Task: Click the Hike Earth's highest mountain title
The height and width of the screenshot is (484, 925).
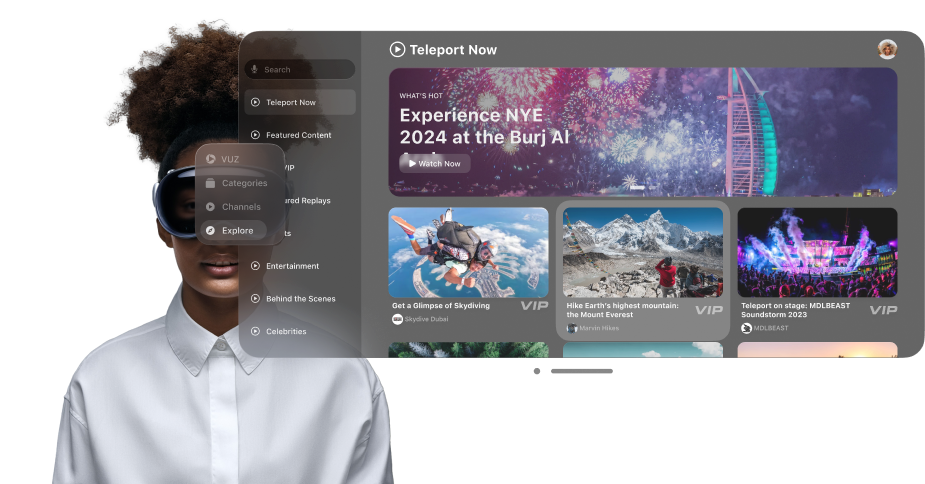Action: tap(622, 310)
